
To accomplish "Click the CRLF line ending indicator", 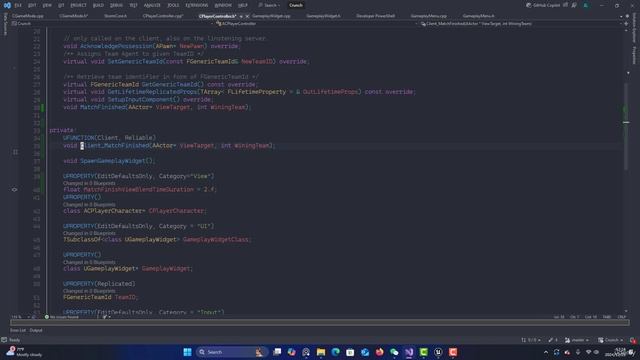I will (x=622, y=317).
